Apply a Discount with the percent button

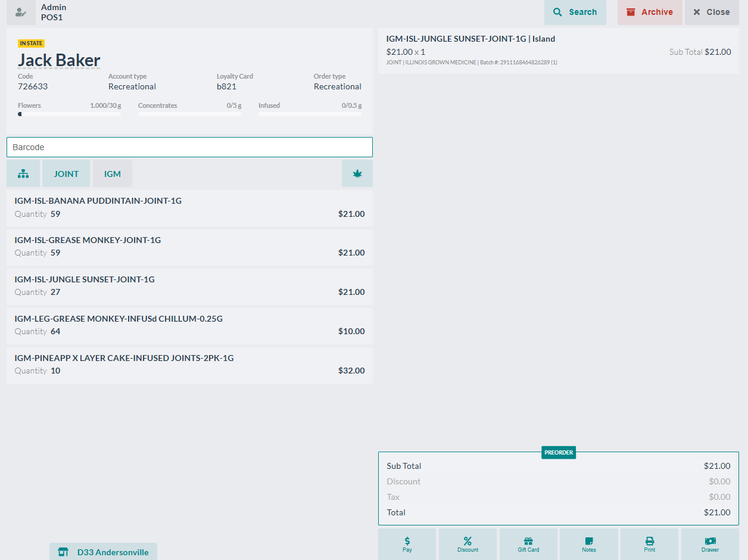[467, 544]
